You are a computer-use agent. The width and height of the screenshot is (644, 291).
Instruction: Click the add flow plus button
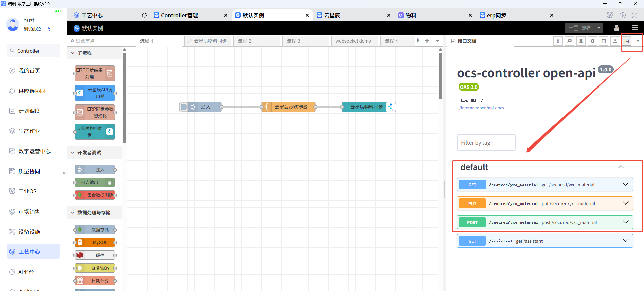427,41
